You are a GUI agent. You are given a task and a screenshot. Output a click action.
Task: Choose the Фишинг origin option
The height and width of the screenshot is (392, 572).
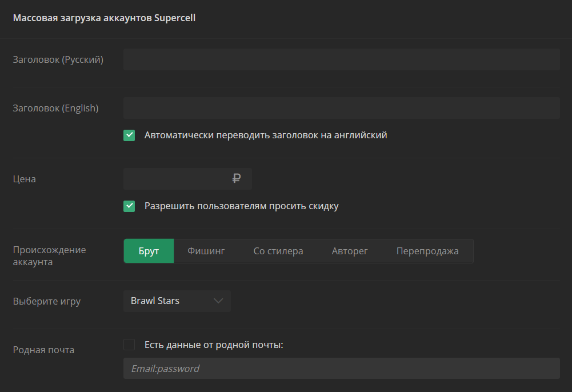tap(206, 251)
